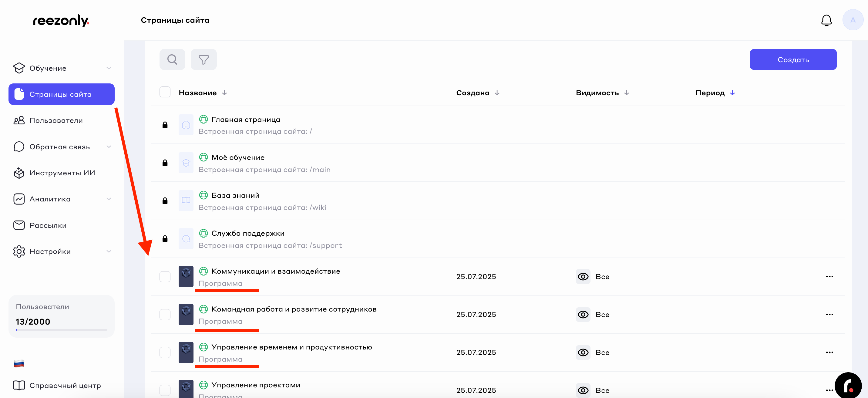Click the search magnifier icon
Viewport: 868px width, 398px height.
(172, 60)
